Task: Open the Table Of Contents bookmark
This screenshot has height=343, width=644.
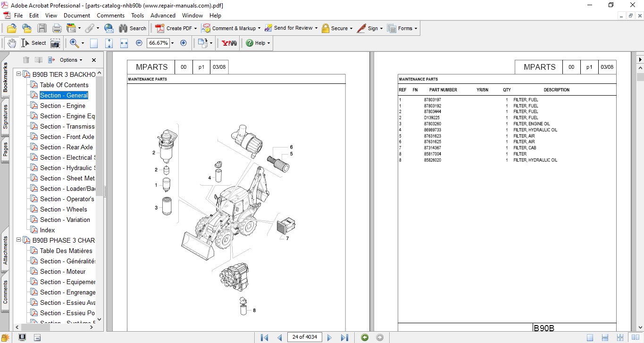Action: pos(64,85)
